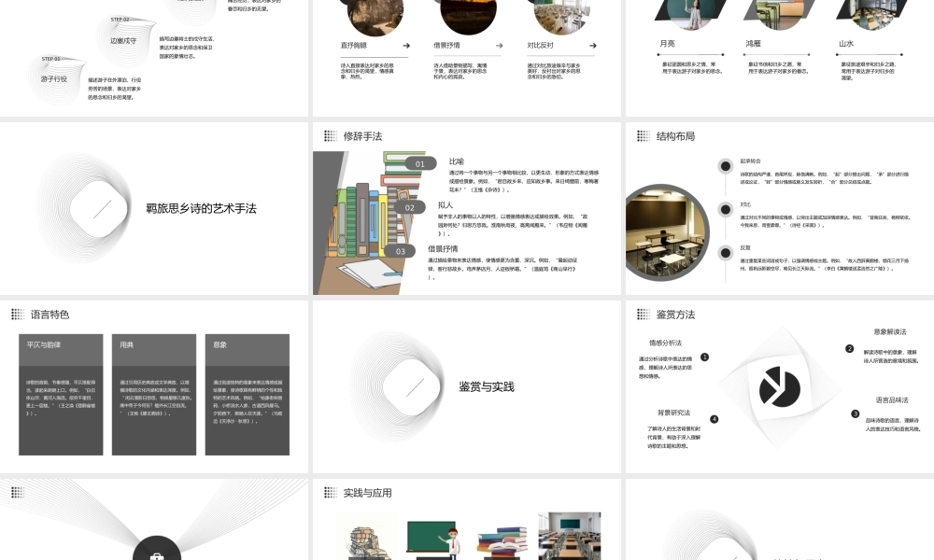Click the timeline dot beside 起承转合
Screen dimensions: 934x560
click(726, 166)
